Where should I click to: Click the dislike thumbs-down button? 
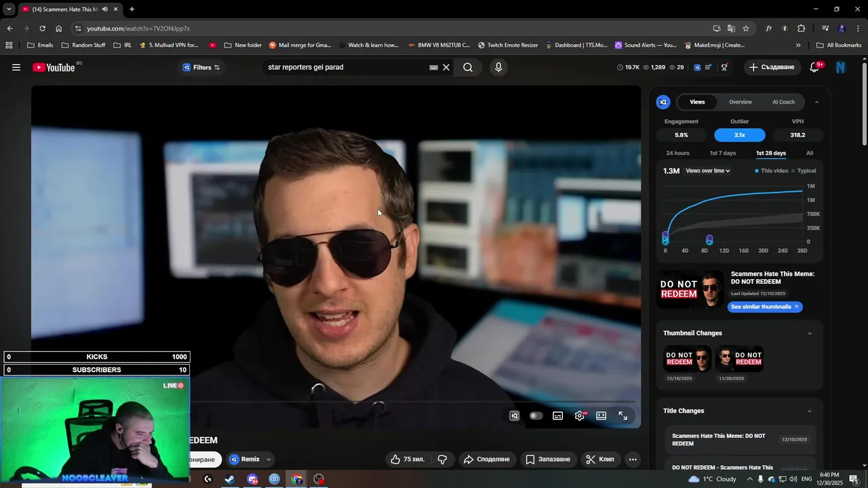pyautogui.click(x=442, y=460)
